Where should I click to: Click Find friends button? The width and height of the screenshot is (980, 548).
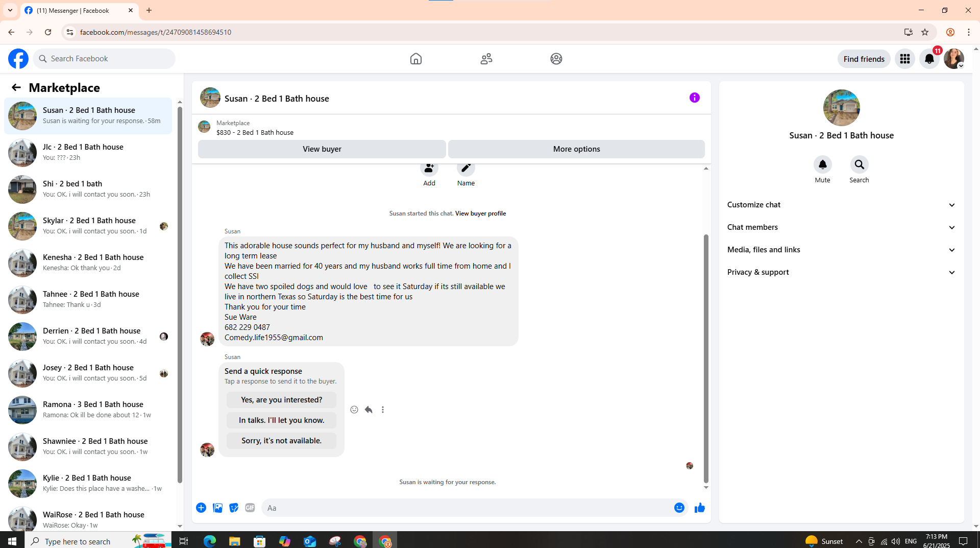click(x=864, y=59)
